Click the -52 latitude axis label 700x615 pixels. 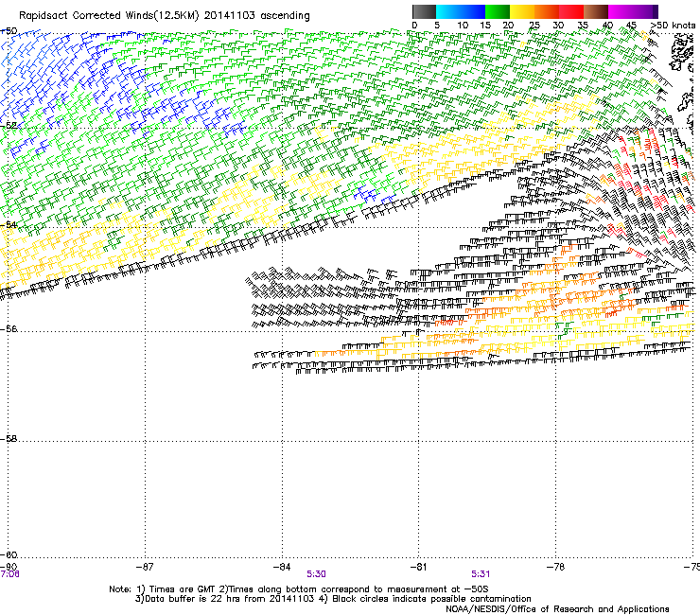point(9,126)
